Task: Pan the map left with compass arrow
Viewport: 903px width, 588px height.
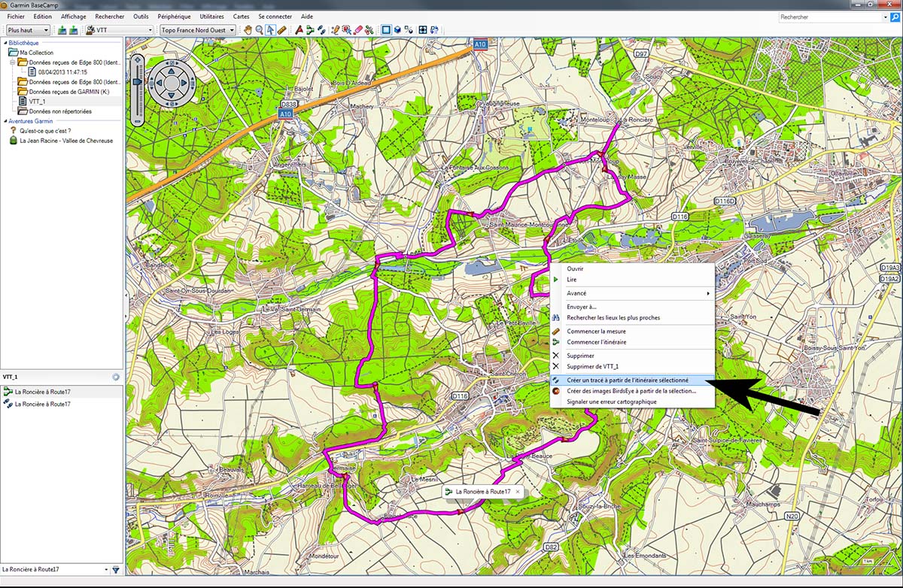Action: 158,83
